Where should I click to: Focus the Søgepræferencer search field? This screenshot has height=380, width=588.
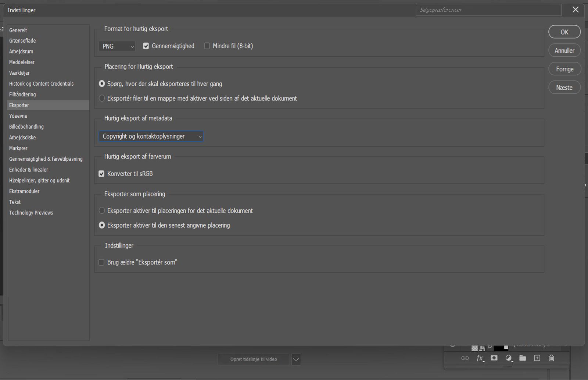tap(489, 10)
